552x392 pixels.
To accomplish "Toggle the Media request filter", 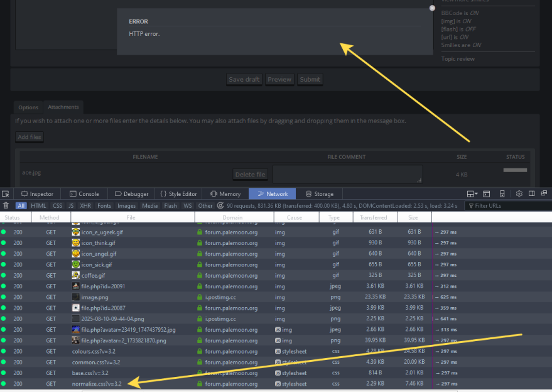I will click(149, 205).
